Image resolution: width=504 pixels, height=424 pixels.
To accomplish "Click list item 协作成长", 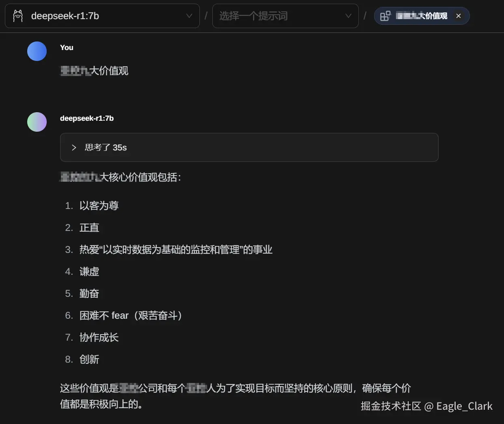I will [x=99, y=337].
